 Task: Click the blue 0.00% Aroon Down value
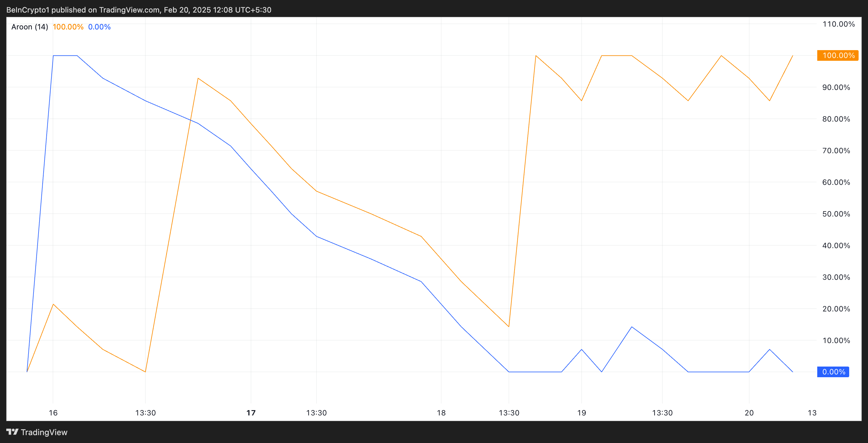[99, 27]
